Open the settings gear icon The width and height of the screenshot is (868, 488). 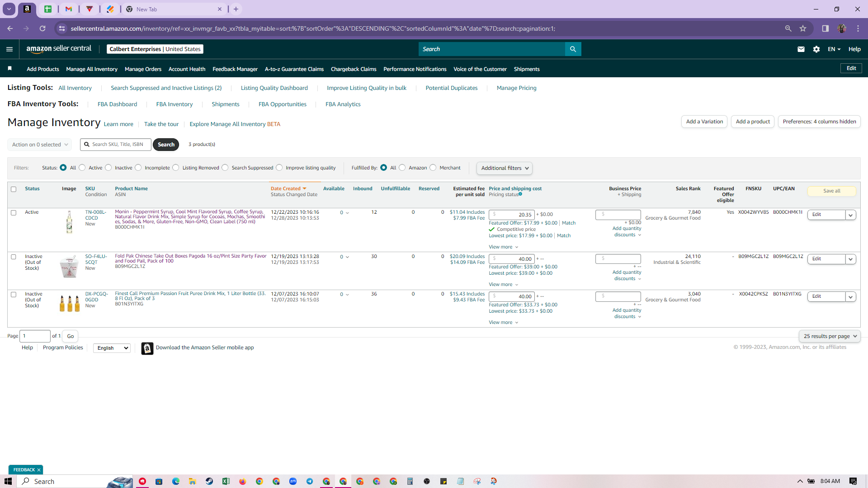coord(816,49)
